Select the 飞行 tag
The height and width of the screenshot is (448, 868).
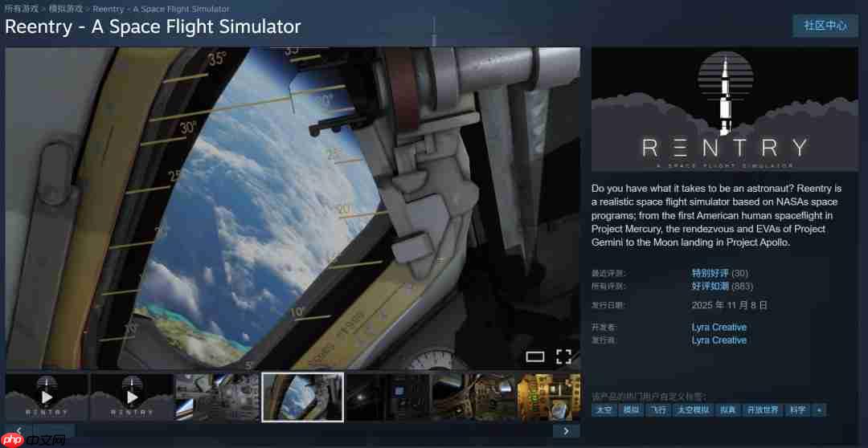coord(657,409)
